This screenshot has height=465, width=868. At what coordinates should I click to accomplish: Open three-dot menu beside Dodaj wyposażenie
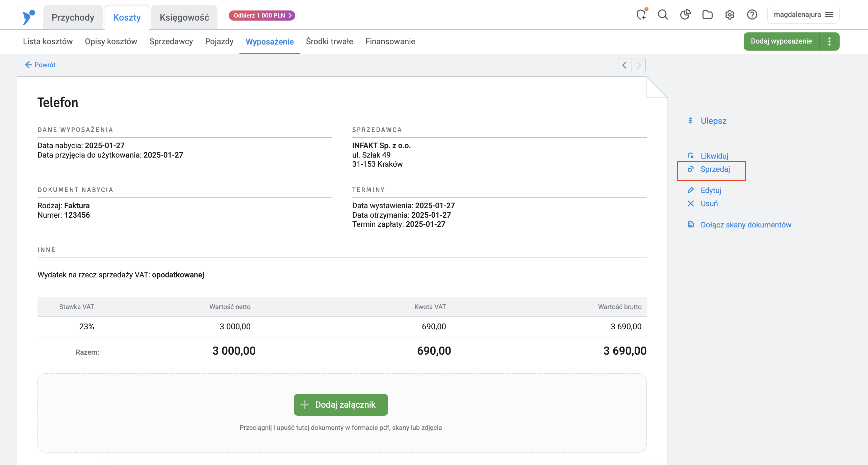(829, 42)
